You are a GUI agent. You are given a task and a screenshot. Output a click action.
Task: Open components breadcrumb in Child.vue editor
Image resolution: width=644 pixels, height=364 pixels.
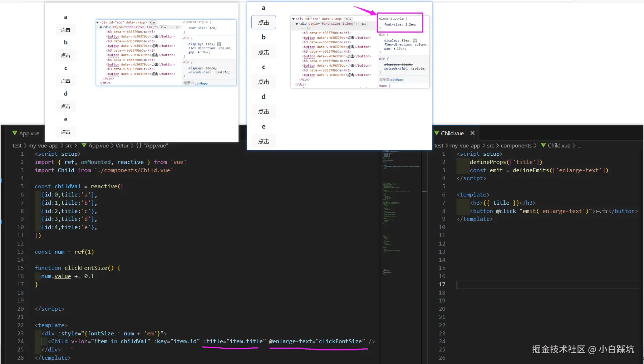click(x=516, y=145)
